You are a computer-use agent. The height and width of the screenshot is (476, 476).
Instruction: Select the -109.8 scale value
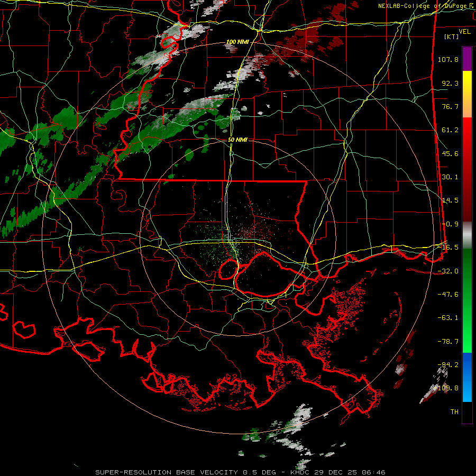click(446, 388)
